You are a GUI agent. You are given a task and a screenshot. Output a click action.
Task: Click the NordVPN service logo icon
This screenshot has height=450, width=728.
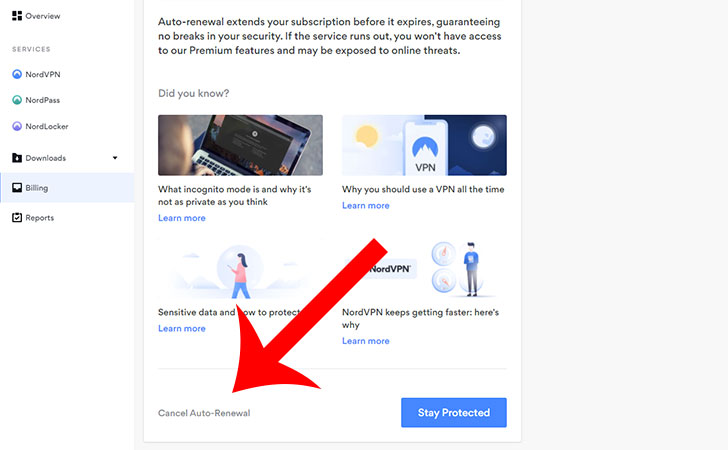17,74
